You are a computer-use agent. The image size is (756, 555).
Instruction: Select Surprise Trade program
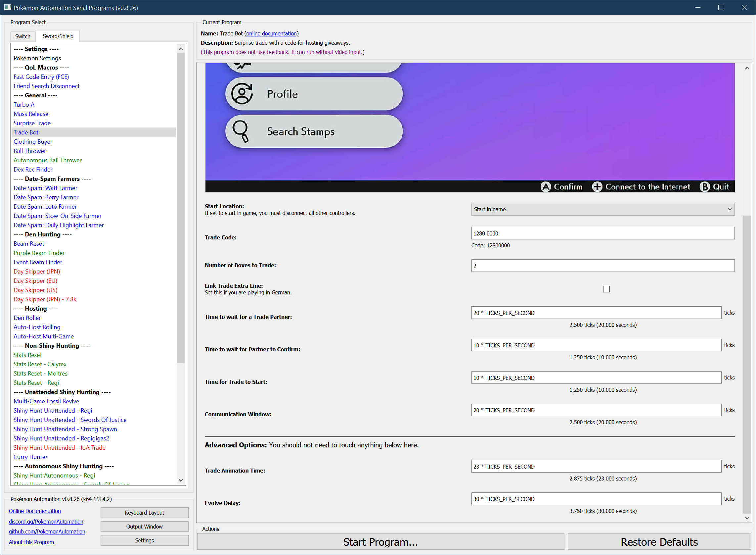click(32, 123)
